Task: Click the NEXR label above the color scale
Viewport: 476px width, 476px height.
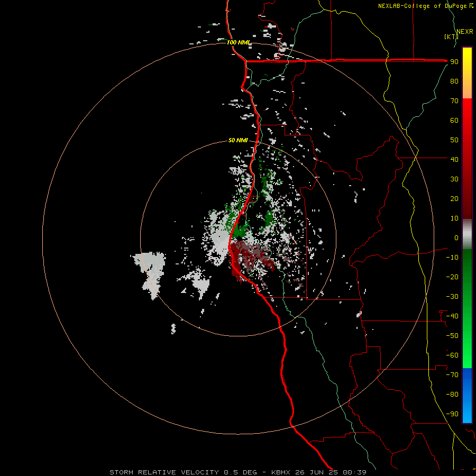Action: click(465, 32)
